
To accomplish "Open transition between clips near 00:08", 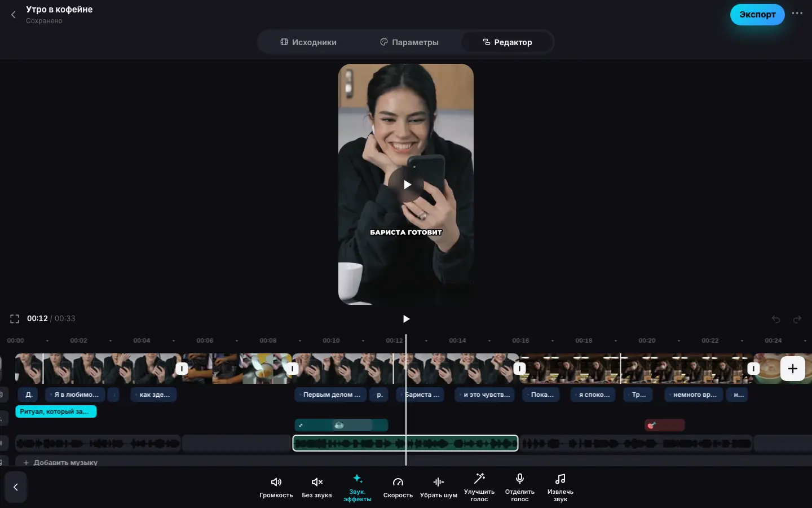I will pyautogui.click(x=292, y=369).
